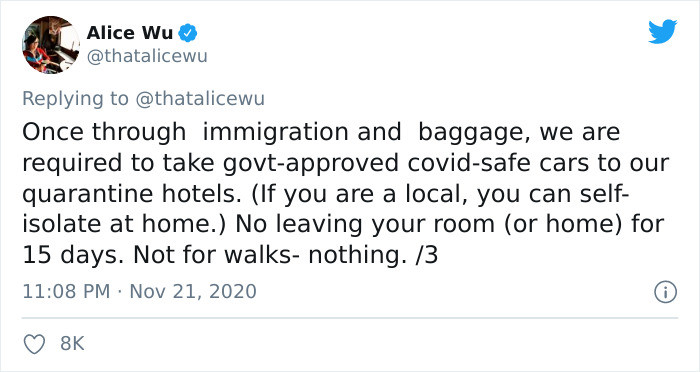Click the '/3' thread marker in the tweet
Viewport: 700px width, 372px height.
pyautogui.click(x=426, y=255)
